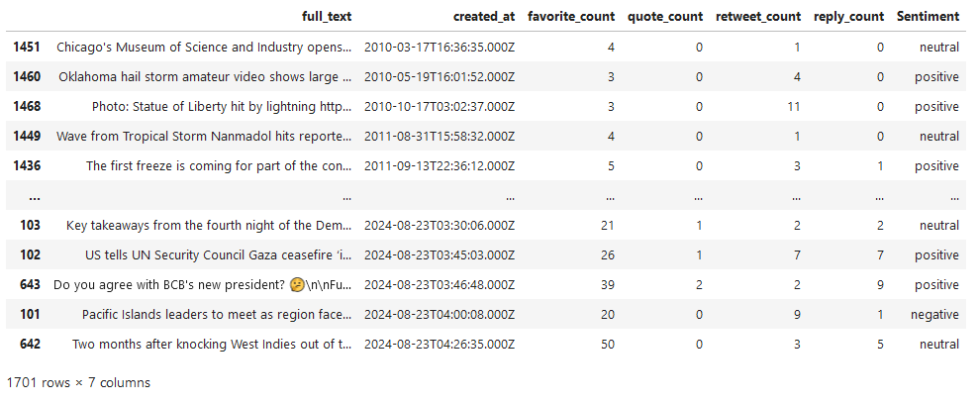Screen dimensions: 980x404
Task: Click favorite count 21 in row 103
Action: pos(608,225)
